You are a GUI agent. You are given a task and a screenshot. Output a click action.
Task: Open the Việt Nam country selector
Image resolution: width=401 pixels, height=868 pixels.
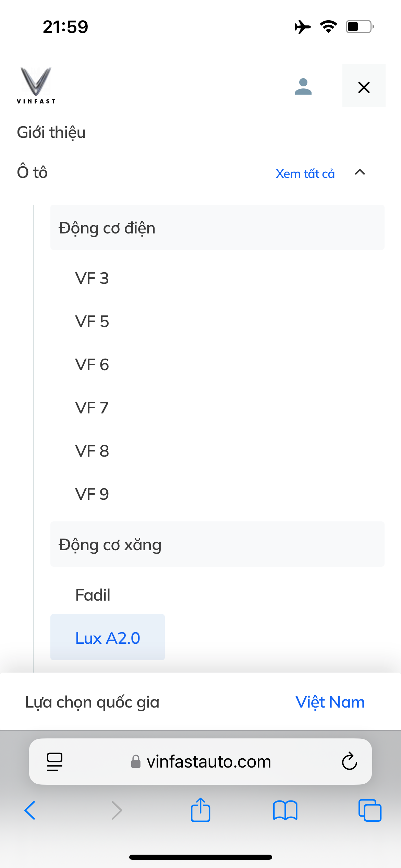point(330,702)
